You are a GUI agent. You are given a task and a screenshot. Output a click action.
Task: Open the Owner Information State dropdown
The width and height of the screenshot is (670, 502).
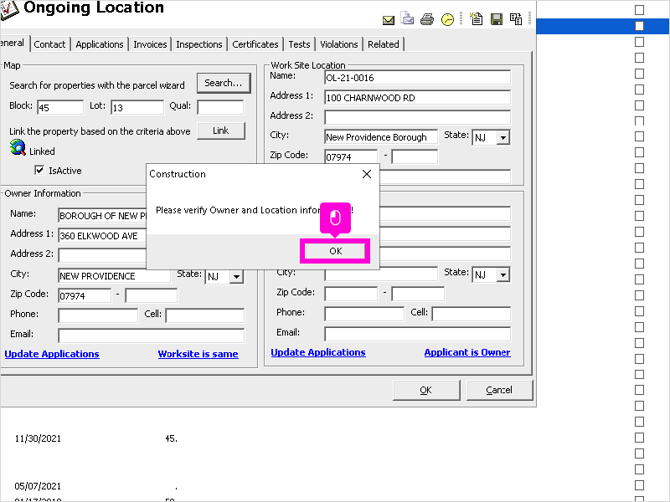coord(236,277)
